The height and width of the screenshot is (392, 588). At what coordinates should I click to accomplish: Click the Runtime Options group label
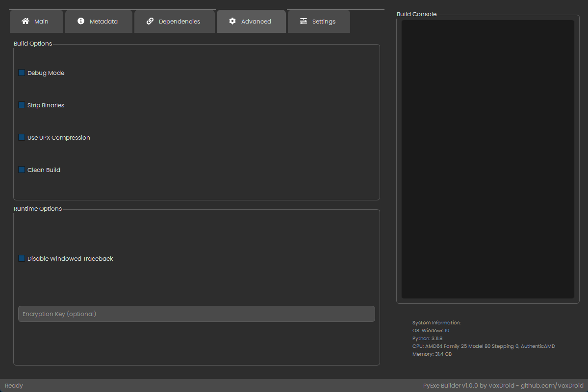[37, 209]
